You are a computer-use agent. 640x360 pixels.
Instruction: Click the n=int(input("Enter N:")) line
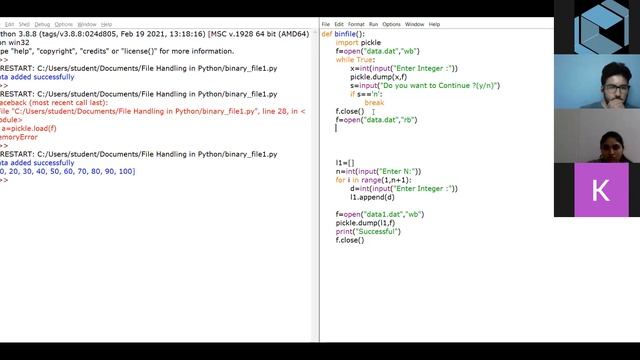coord(378,171)
